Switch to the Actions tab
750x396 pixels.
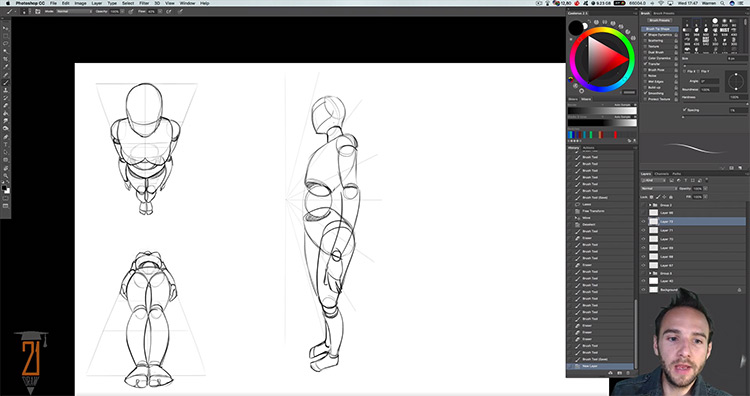(x=588, y=148)
